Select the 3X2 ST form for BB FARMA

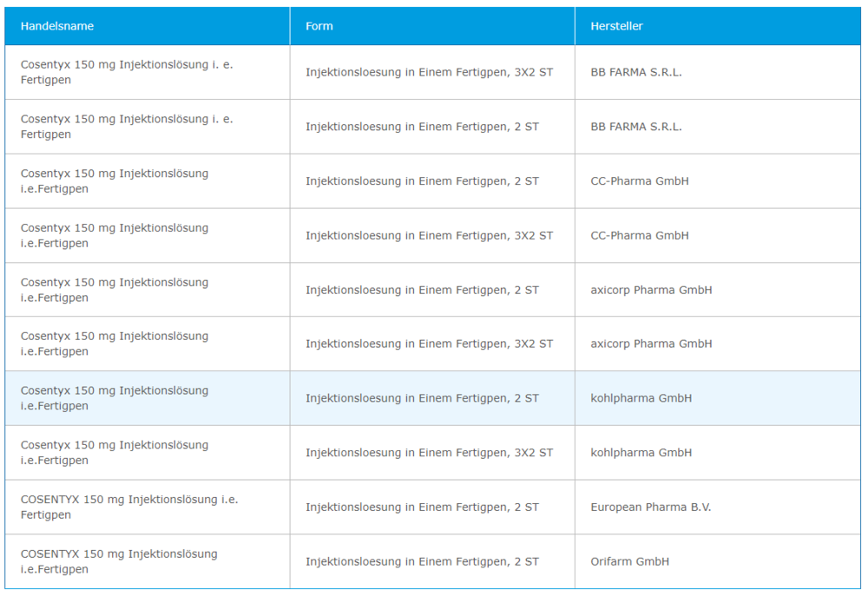(429, 72)
